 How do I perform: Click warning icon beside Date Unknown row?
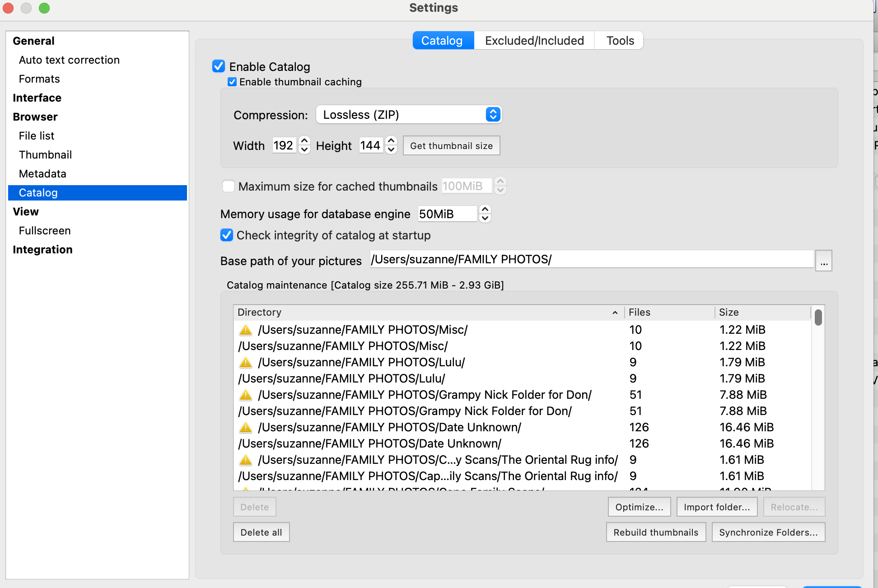click(x=246, y=428)
